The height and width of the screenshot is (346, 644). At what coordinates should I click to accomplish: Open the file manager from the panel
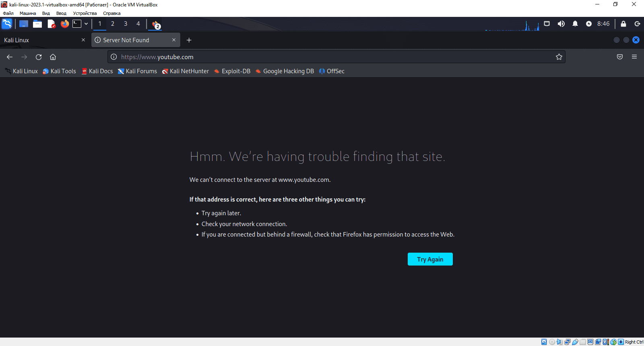point(37,24)
